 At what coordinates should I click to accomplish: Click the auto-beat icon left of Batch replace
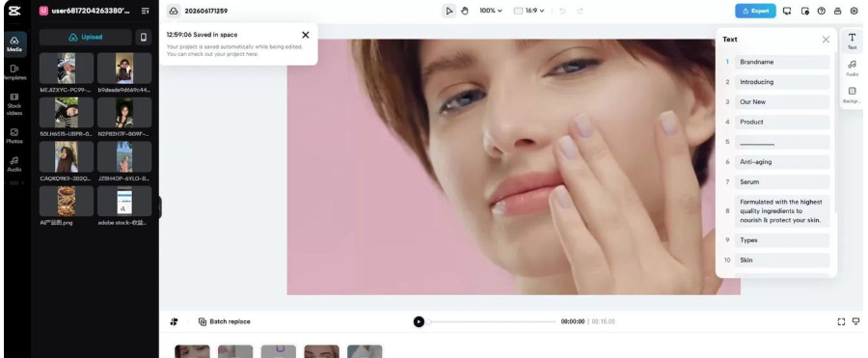pyautogui.click(x=174, y=321)
